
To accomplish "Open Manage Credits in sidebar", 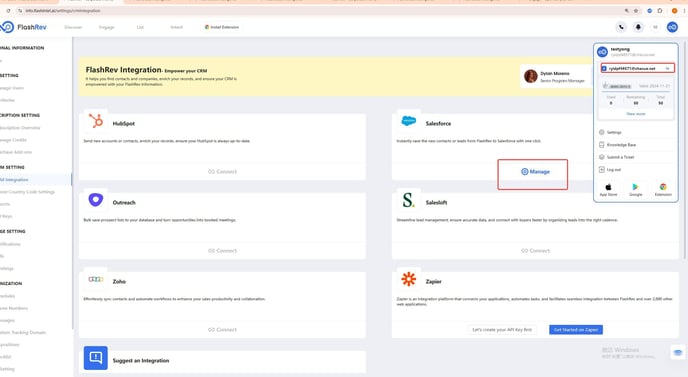I will coord(13,140).
